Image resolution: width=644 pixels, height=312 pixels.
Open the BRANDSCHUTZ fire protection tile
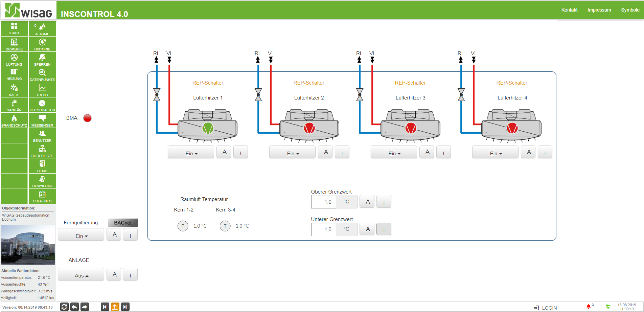click(14, 120)
